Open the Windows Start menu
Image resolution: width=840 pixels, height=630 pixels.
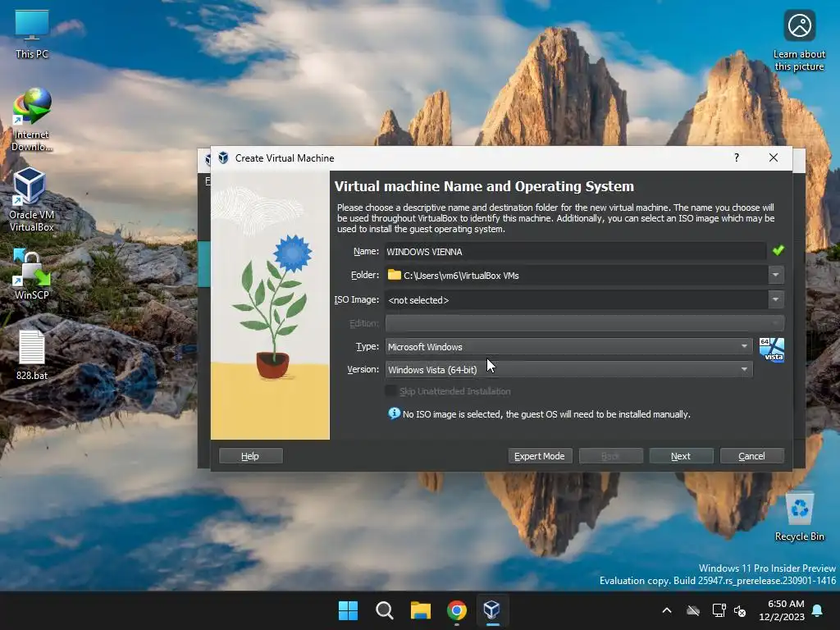pyautogui.click(x=348, y=610)
